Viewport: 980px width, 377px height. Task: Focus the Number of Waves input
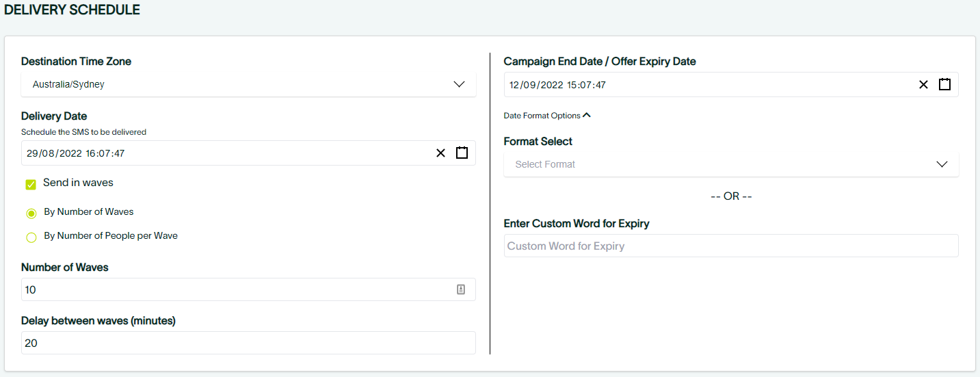coord(233,289)
